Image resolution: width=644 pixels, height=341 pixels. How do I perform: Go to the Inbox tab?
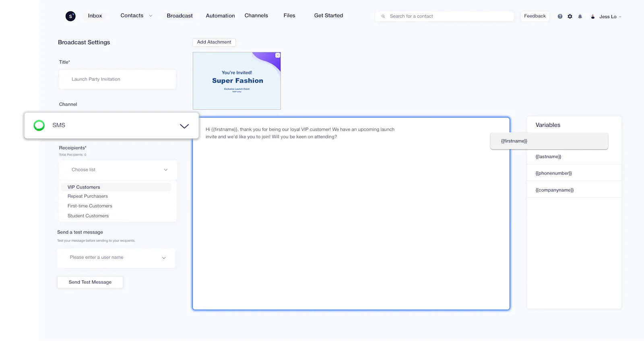95,16
